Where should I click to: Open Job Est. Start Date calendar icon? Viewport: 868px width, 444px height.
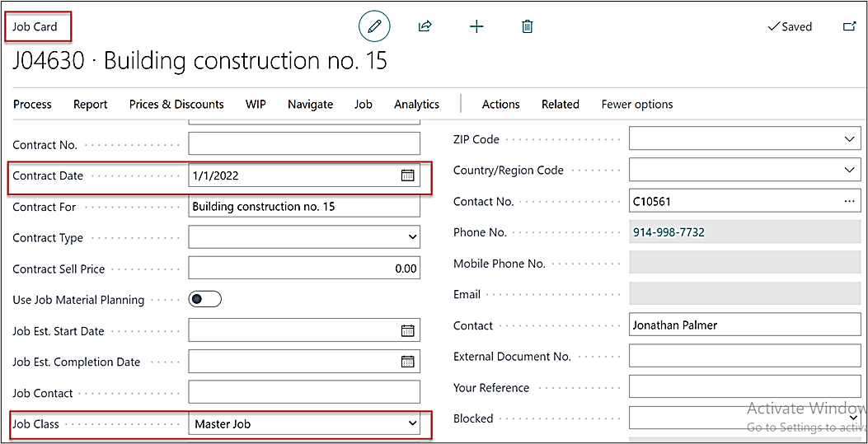(407, 331)
